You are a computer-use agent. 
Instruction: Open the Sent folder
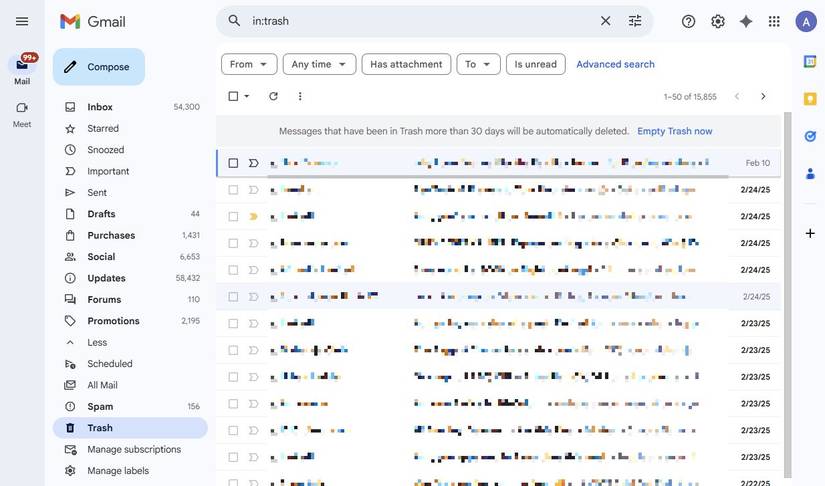click(130, 193)
